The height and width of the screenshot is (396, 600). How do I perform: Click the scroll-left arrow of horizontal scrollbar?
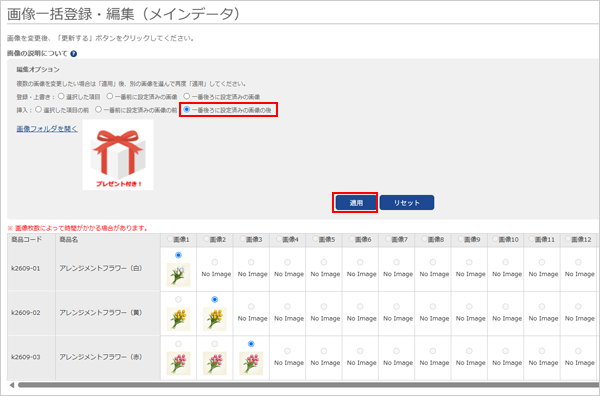pyautogui.click(x=12, y=385)
